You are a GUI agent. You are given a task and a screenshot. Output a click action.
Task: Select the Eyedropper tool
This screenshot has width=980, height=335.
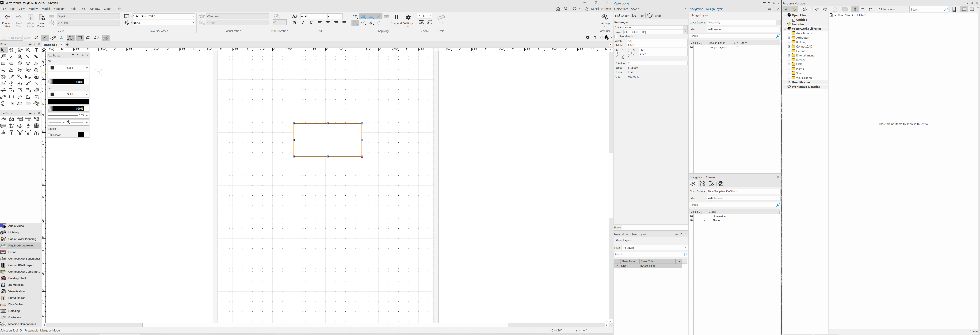click(x=11, y=77)
